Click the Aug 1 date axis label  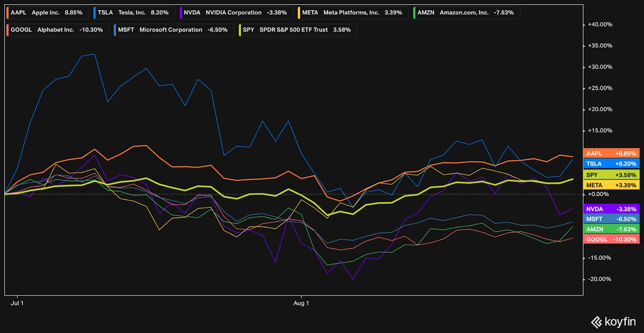301,303
